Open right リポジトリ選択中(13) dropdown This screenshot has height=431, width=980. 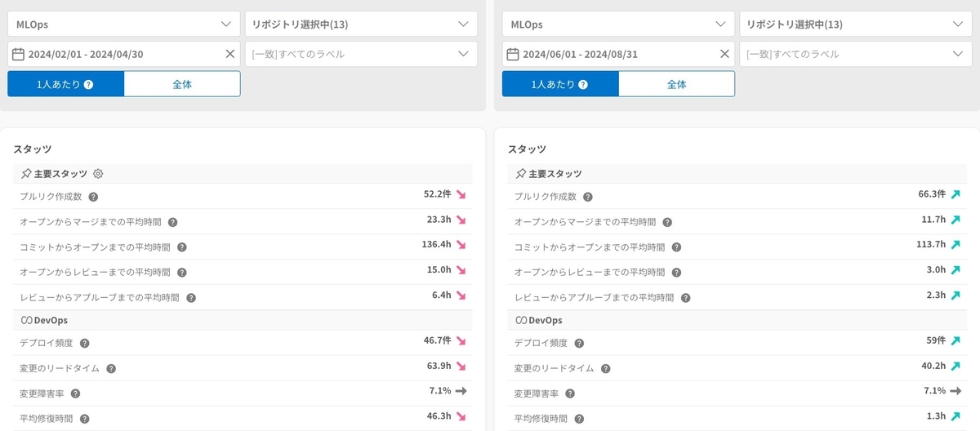[x=856, y=24]
